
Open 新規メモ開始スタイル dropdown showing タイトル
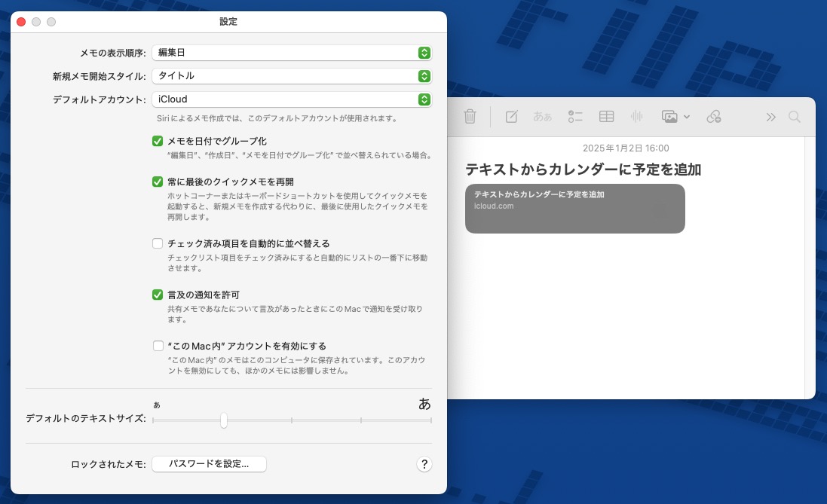tap(293, 76)
